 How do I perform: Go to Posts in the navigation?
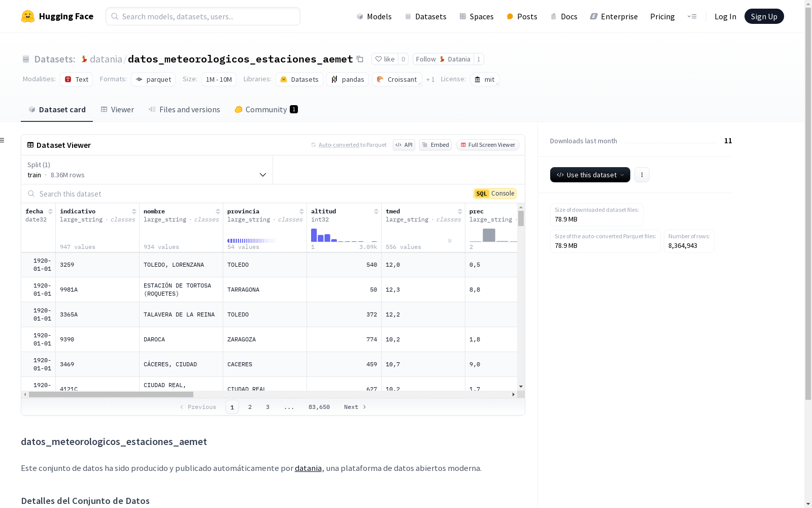point(522,16)
